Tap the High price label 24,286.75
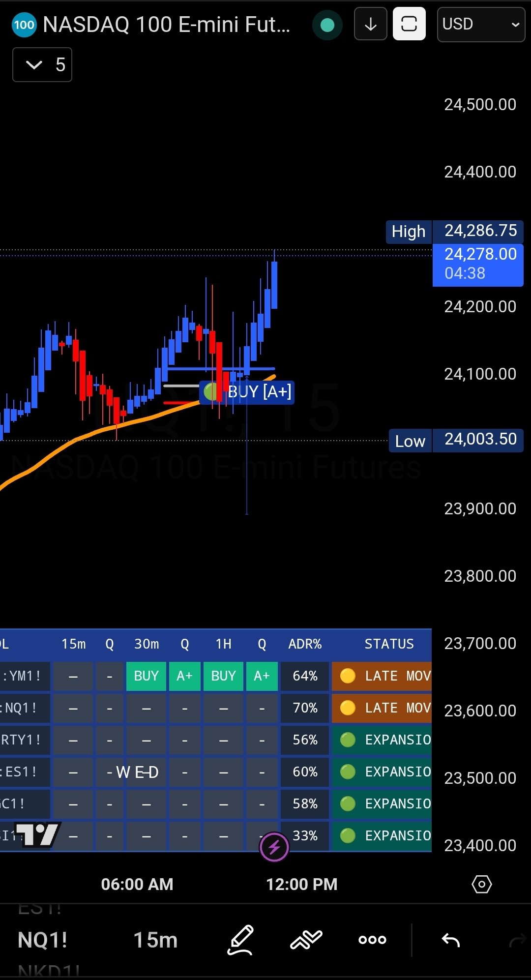 [454, 231]
